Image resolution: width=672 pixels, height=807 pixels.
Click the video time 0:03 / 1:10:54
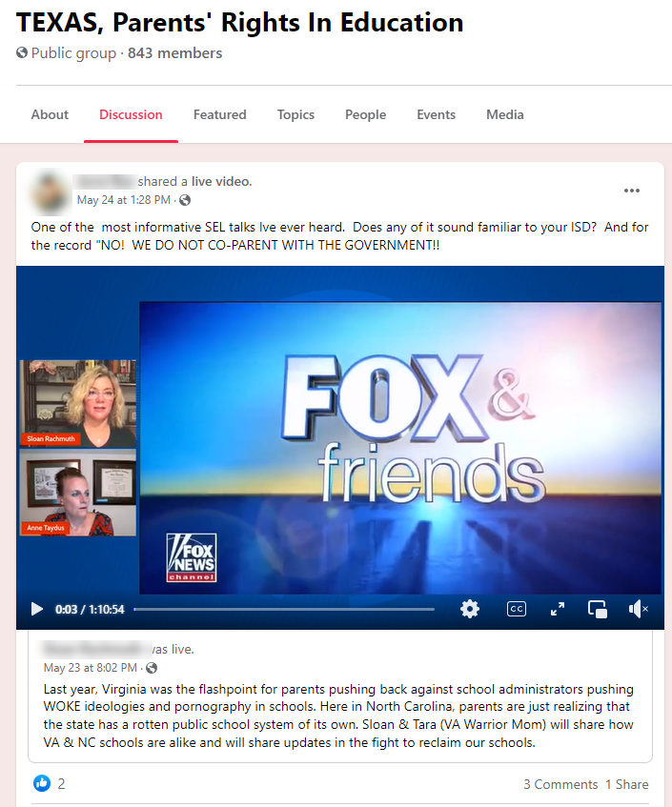(x=90, y=610)
